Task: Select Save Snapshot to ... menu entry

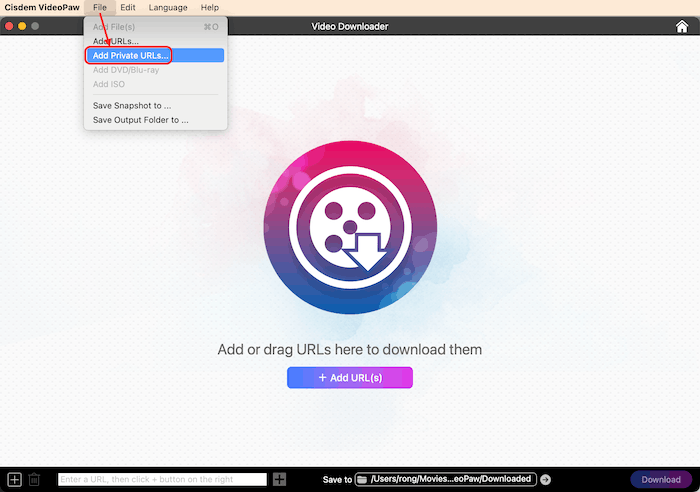Action: (132, 105)
